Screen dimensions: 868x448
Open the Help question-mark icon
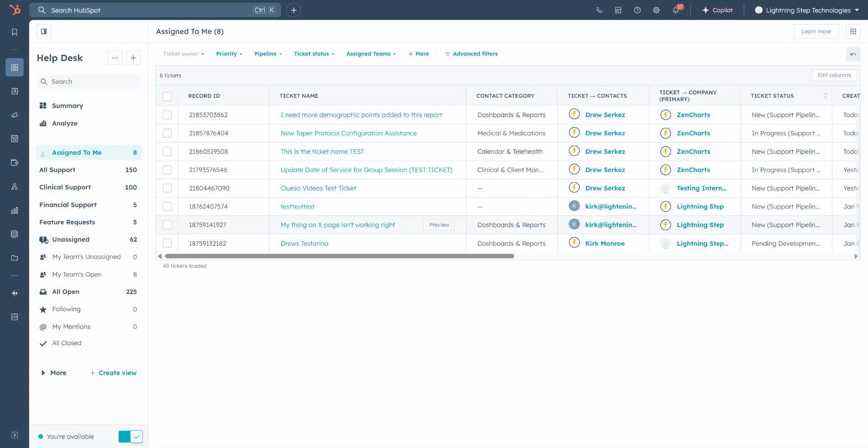click(x=637, y=10)
